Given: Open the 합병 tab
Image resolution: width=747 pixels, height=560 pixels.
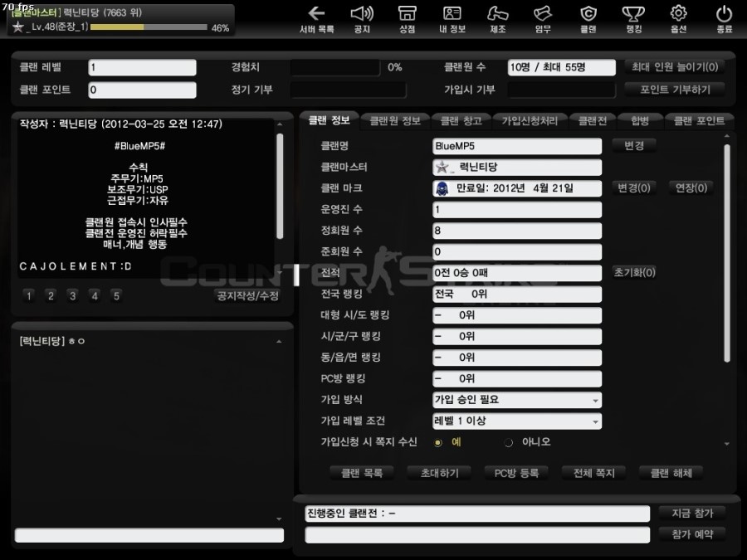Looking at the screenshot, I should pyautogui.click(x=640, y=121).
